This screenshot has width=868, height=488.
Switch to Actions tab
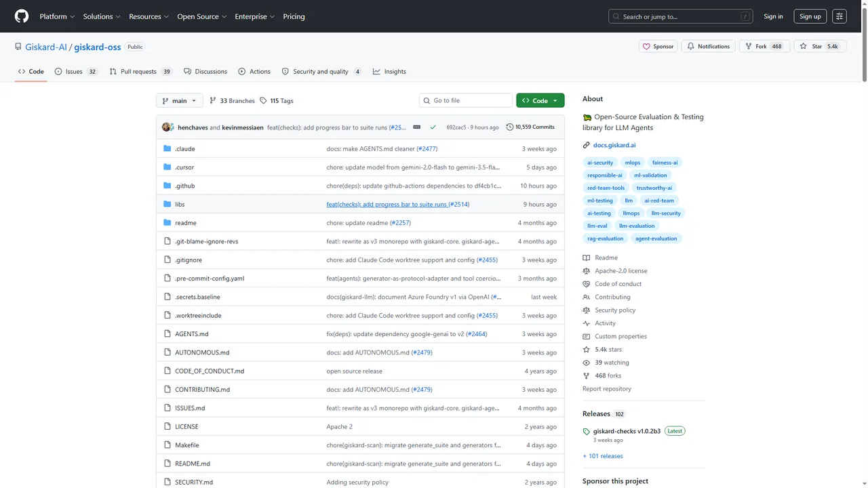pyautogui.click(x=254, y=71)
